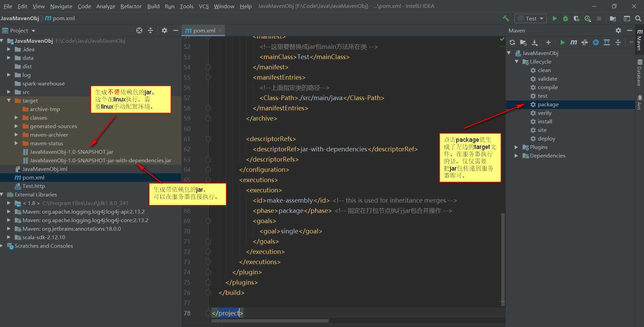Hide the Project tool window

pyautogui.click(x=176, y=30)
